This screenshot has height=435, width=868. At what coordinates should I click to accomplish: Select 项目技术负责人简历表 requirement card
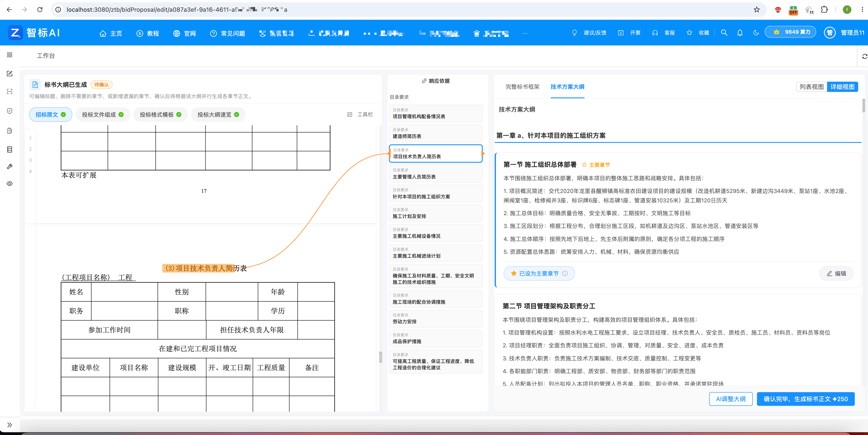click(x=435, y=154)
